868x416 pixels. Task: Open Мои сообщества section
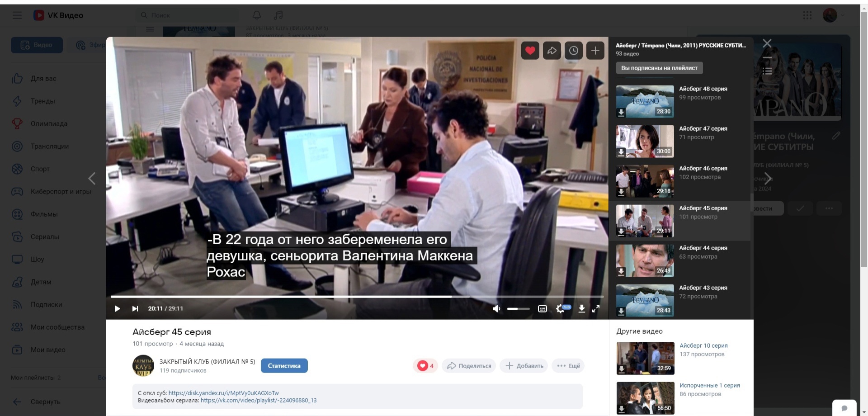tap(57, 327)
